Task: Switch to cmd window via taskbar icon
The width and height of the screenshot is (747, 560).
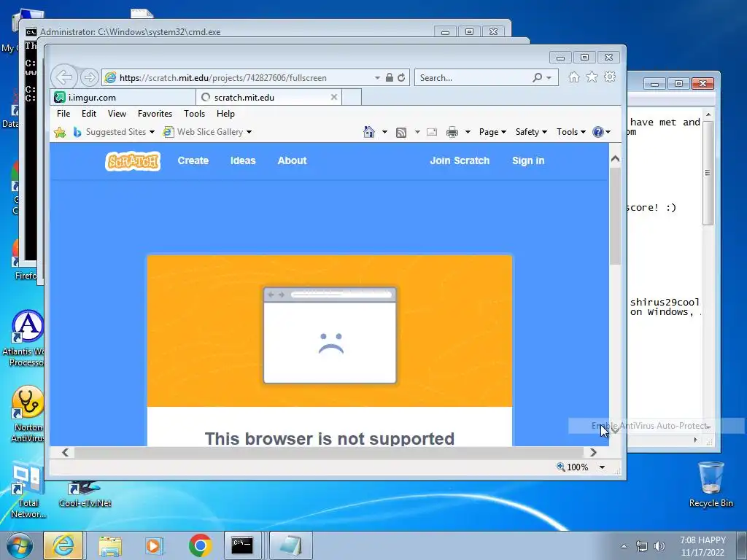Action: coord(242,545)
